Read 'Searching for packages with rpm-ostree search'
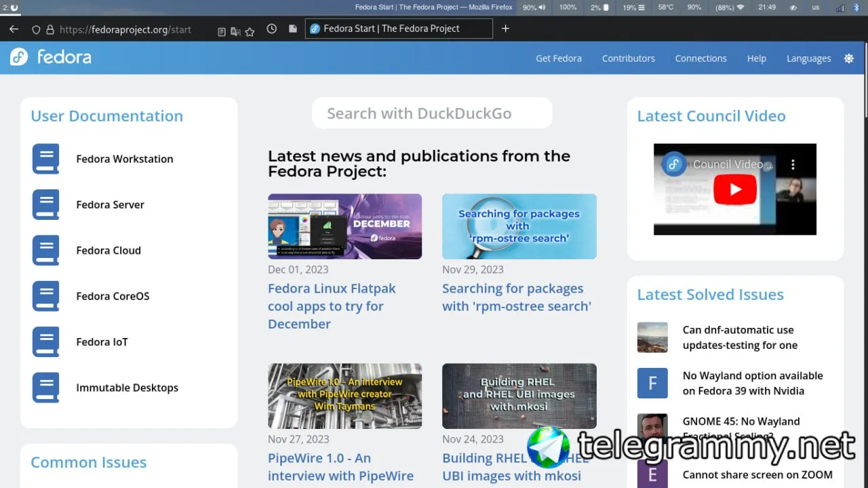Viewport: 868px width, 488px height. coord(517,297)
